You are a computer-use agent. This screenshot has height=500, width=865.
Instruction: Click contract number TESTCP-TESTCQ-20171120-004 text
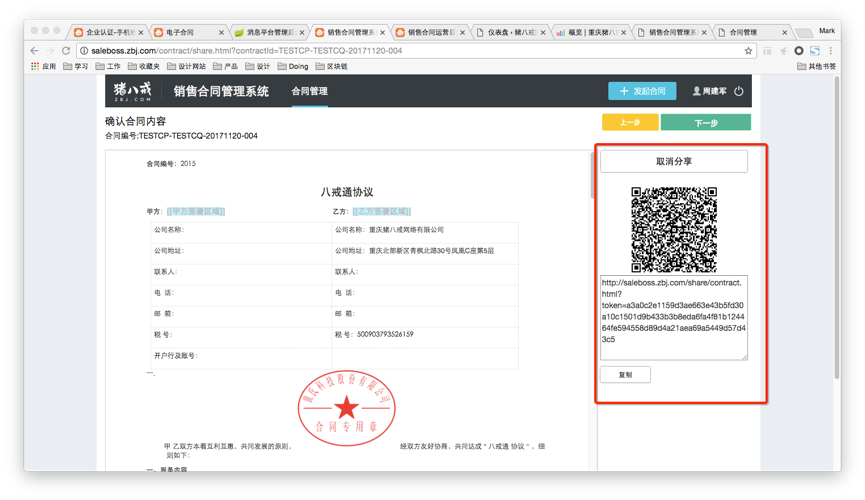pos(198,136)
